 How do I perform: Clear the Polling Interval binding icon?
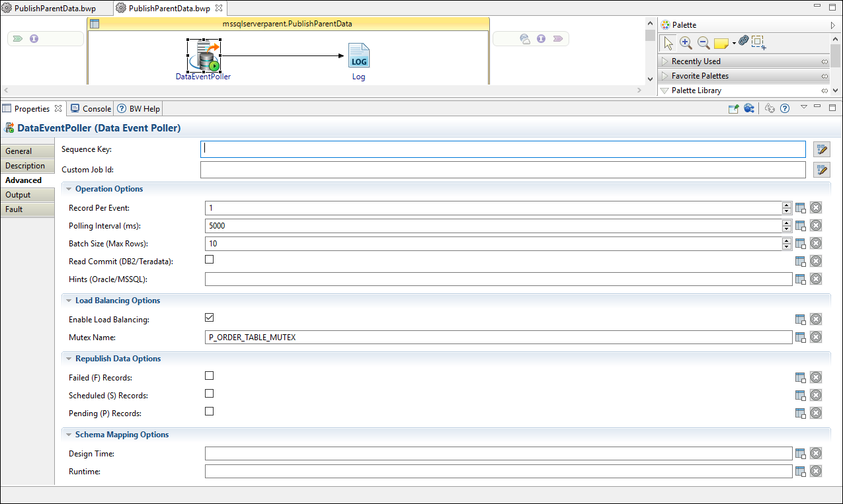816,226
